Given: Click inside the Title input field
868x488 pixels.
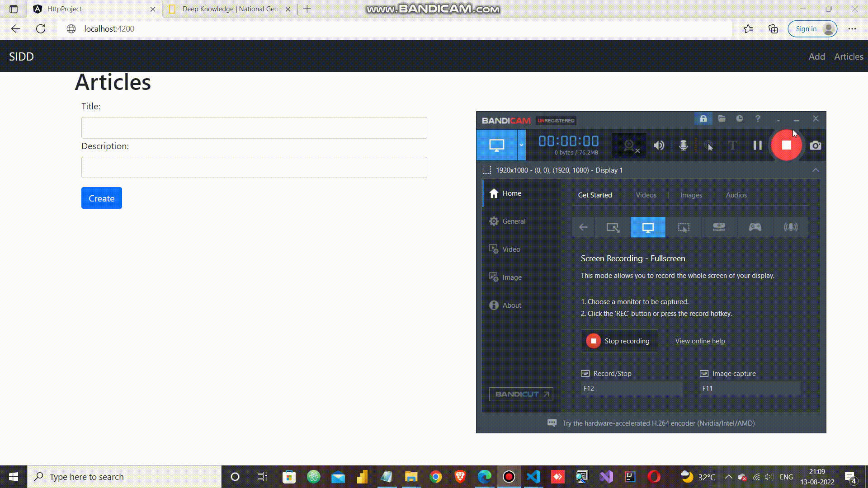Looking at the screenshot, I should pyautogui.click(x=254, y=128).
